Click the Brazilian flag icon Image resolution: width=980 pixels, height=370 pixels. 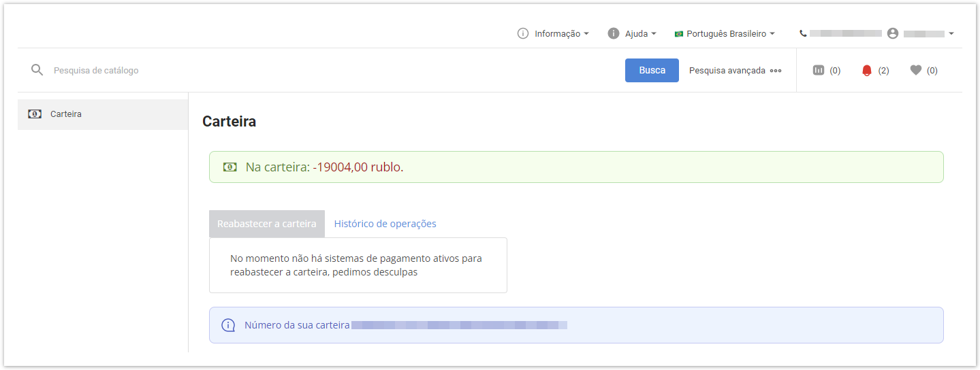pyautogui.click(x=678, y=34)
